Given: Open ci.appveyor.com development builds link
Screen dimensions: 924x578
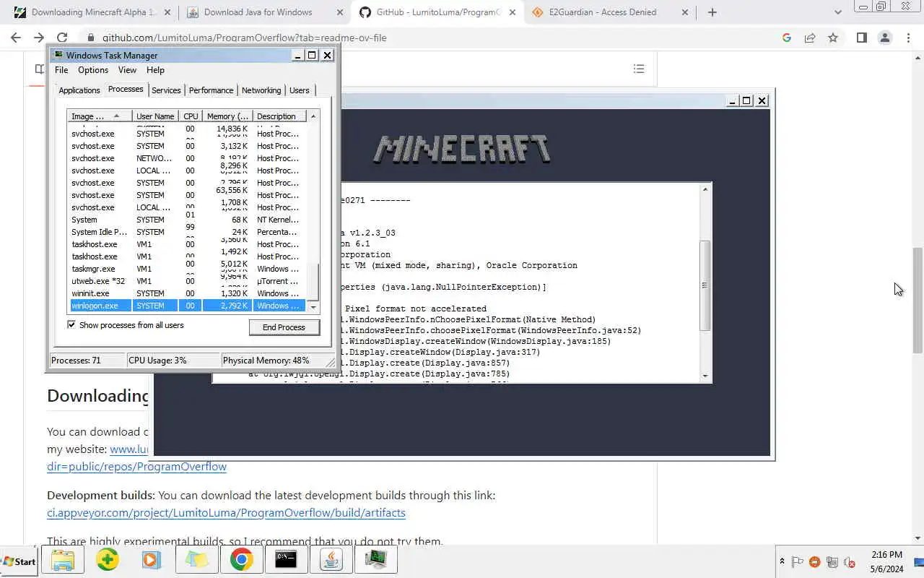Looking at the screenshot, I should [226, 513].
